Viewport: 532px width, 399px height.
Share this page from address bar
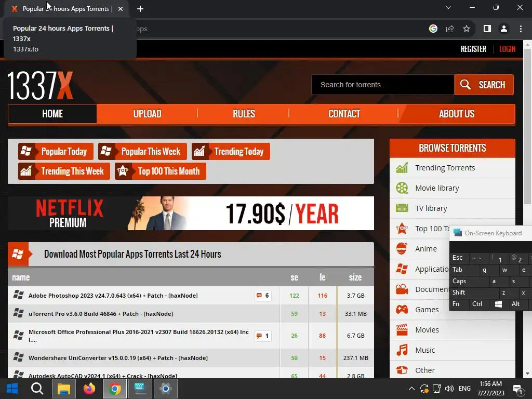(450, 29)
